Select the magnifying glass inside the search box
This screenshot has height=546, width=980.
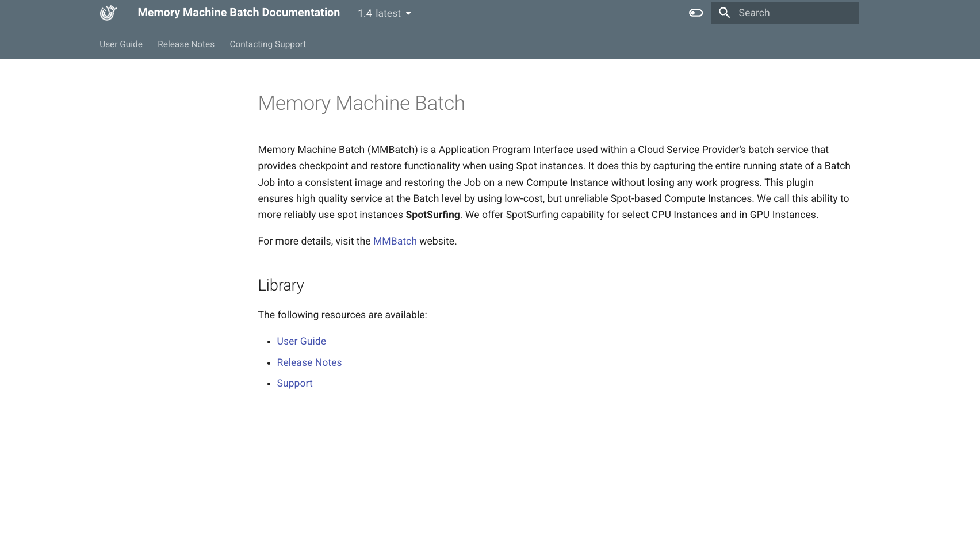(724, 12)
